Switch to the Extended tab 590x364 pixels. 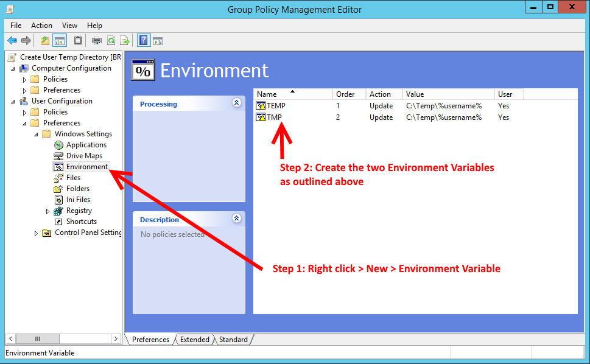coord(194,340)
